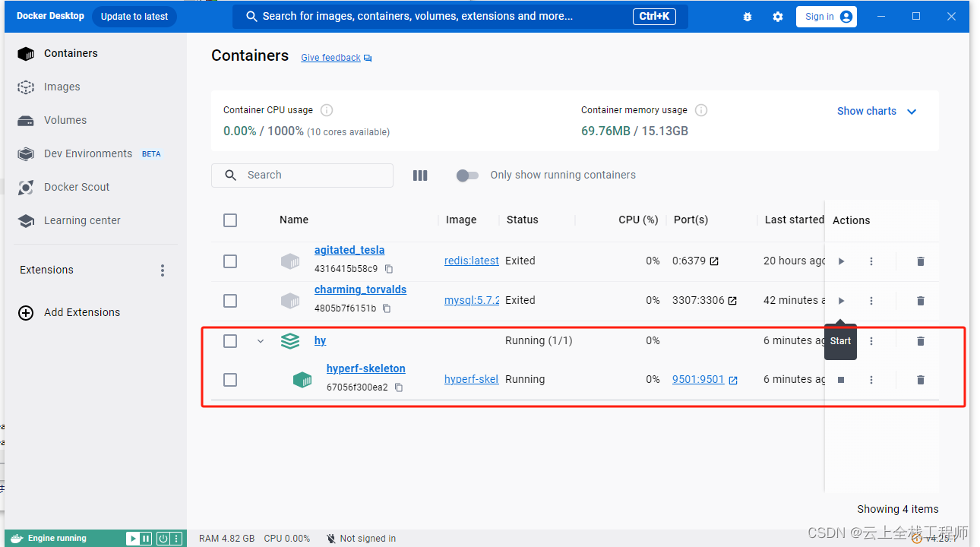Open Docker settings gear icon
The image size is (980, 547).
pos(778,17)
